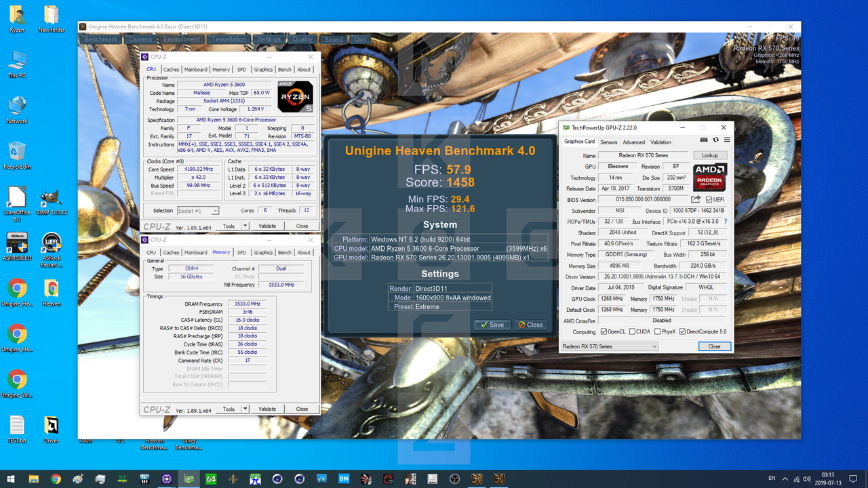868x488 pixels.
Task: Open the Socket #1 selection dropdown
Action: click(x=198, y=211)
